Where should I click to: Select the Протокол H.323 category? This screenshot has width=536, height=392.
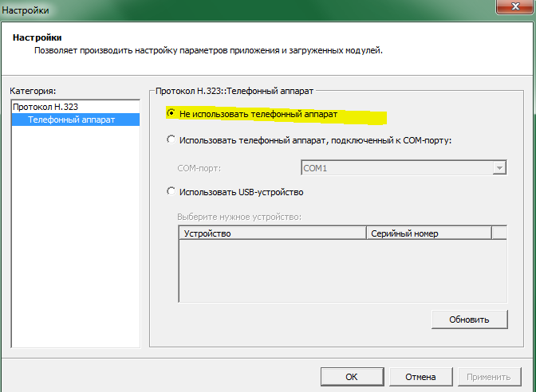pyautogui.click(x=45, y=107)
